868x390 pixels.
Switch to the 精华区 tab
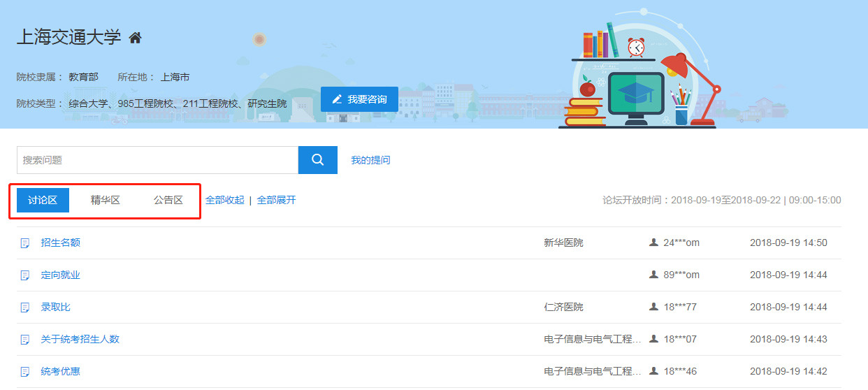click(x=106, y=200)
